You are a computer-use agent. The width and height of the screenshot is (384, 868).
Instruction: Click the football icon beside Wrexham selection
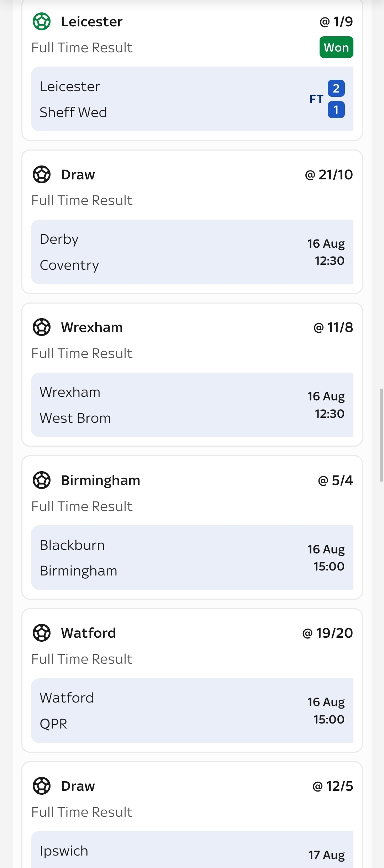point(42,327)
